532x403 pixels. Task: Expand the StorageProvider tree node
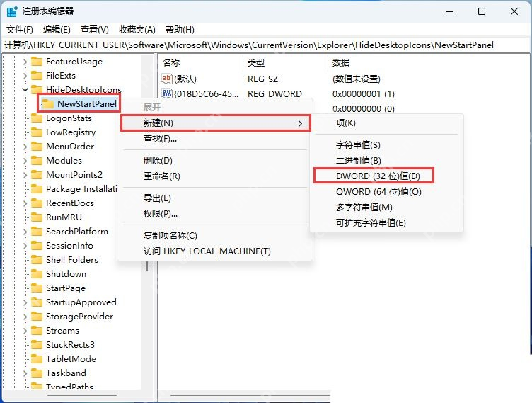25,317
